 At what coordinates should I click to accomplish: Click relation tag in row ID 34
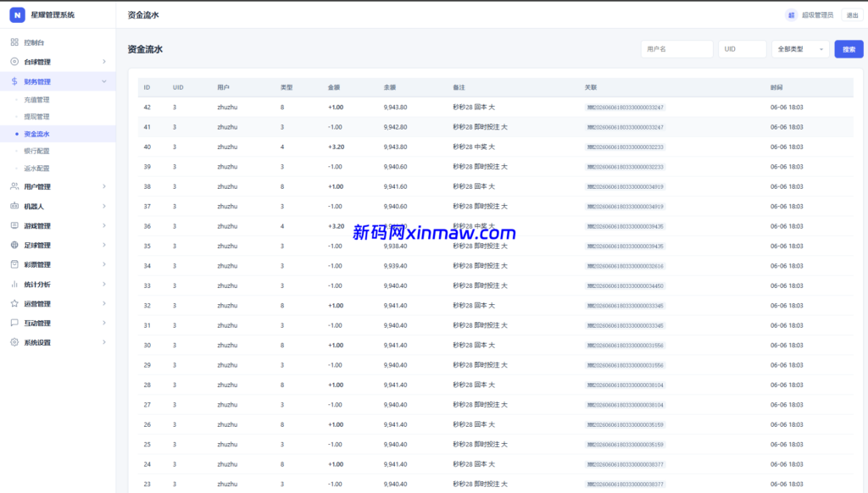625,266
